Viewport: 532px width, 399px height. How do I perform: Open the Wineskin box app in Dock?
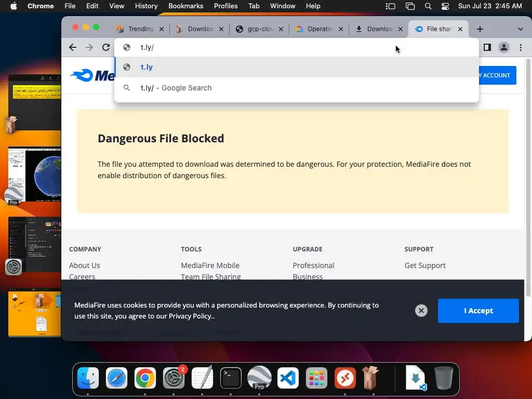(x=370, y=378)
